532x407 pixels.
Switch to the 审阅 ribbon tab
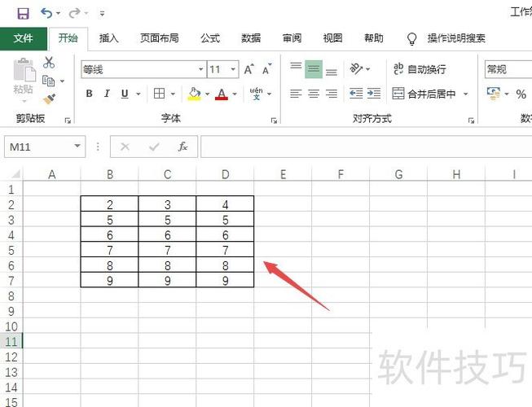click(292, 38)
